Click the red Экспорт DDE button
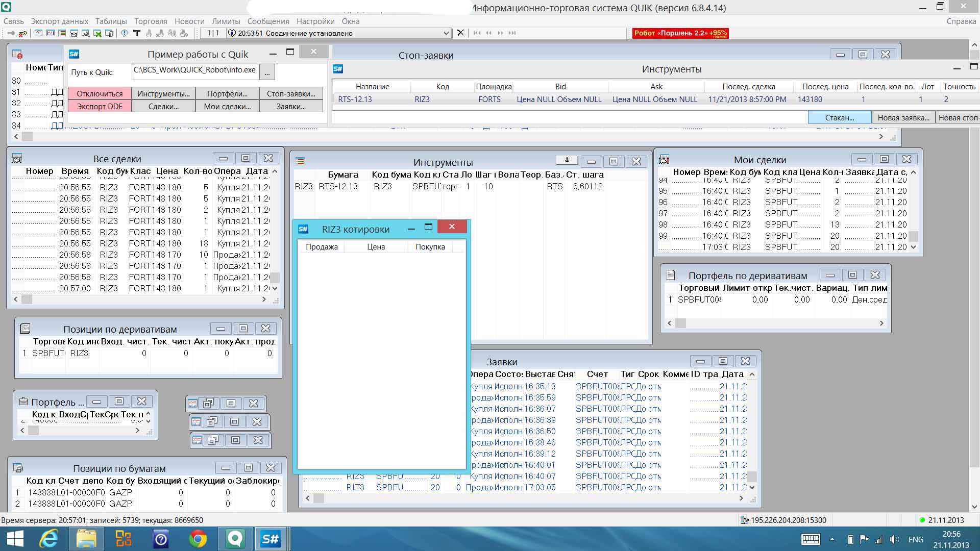Image resolution: width=980 pixels, height=551 pixels. pyautogui.click(x=100, y=106)
